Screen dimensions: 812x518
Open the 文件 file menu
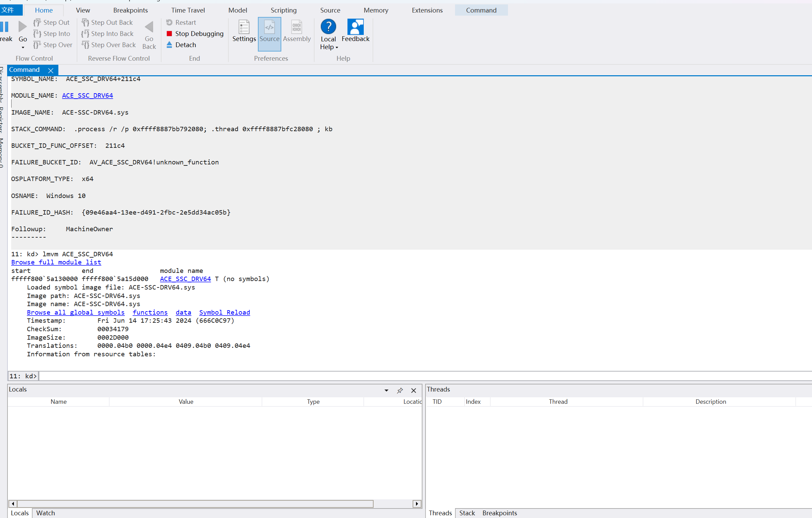tap(11, 10)
